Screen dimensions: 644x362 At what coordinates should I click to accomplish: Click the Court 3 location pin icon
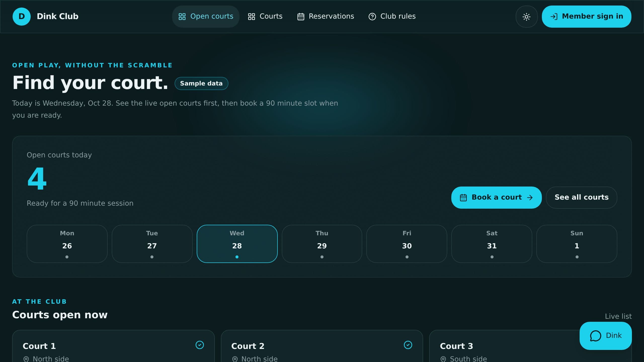[x=443, y=359]
